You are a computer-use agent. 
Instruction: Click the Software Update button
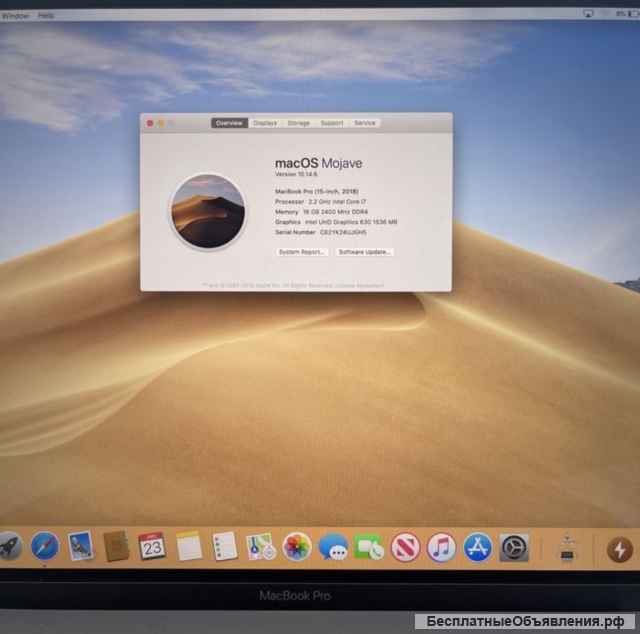[364, 252]
